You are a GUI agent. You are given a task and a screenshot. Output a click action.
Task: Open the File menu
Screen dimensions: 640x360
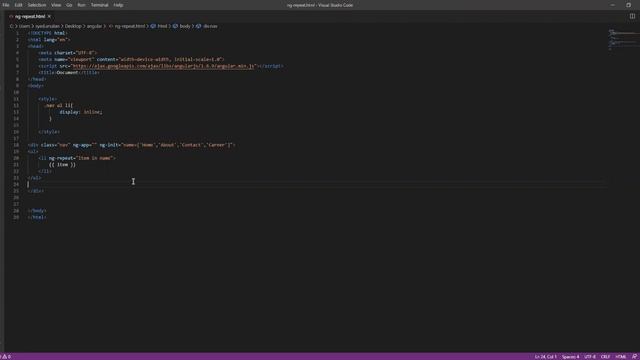point(6,5)
